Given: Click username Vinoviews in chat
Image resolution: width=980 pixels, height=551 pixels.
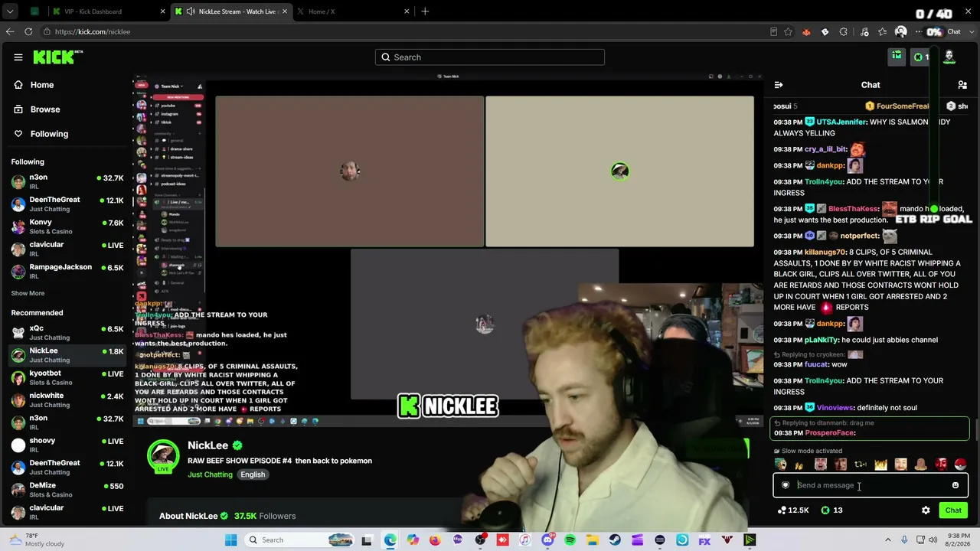Looking at the screenshot, I should pos(835,408).
